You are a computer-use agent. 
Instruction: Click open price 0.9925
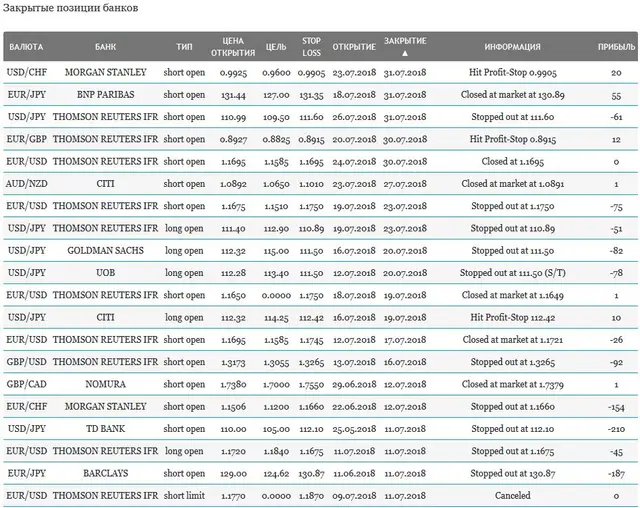point(233,73)
